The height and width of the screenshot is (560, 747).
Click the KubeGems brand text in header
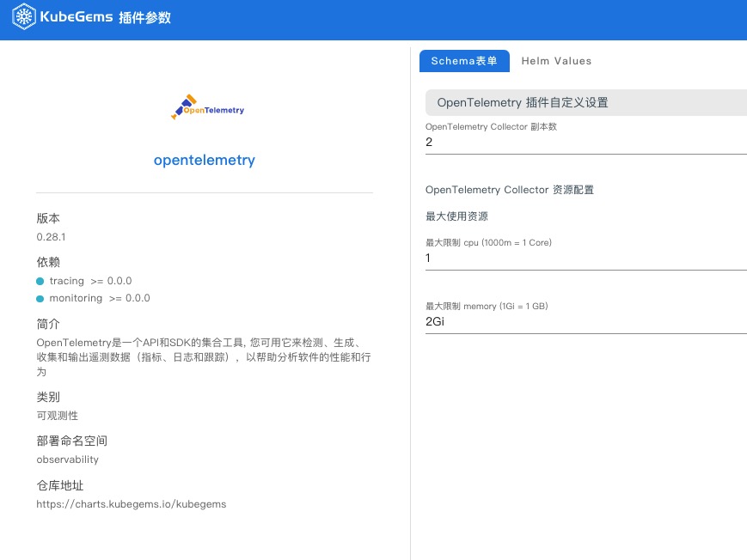coord(77,16)
